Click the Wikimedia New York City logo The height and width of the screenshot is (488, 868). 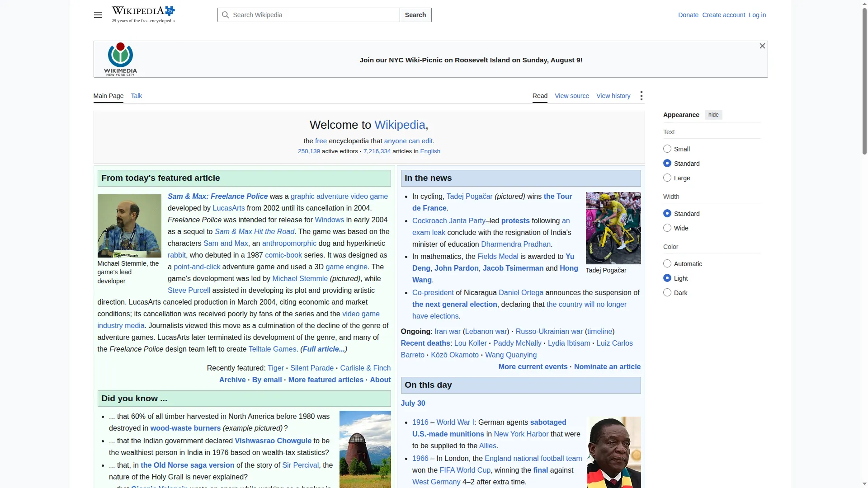(x=120, y=59)
